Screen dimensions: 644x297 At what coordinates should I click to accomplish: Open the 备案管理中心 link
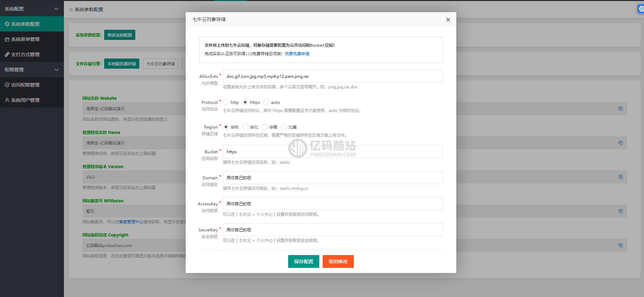click(x=131, y=222)
